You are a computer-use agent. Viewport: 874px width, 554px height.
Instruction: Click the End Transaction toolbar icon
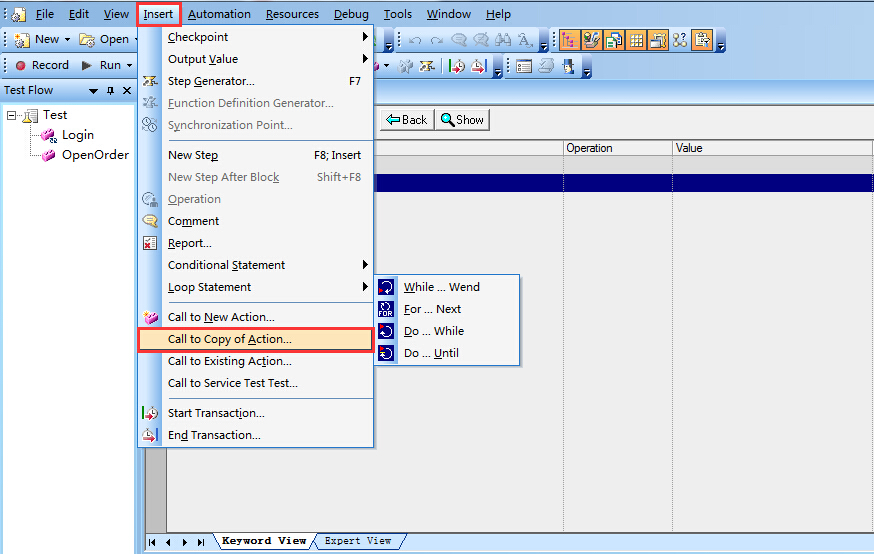pos(478,66)
